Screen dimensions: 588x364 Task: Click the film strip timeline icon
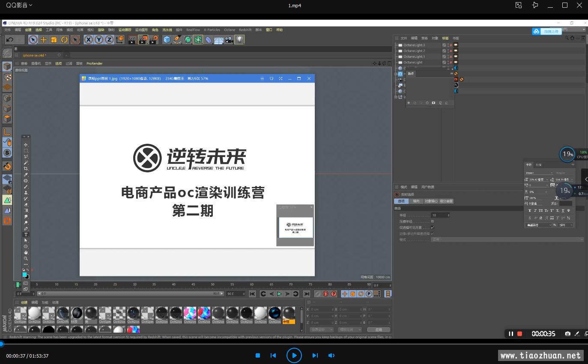click(388, 294)
